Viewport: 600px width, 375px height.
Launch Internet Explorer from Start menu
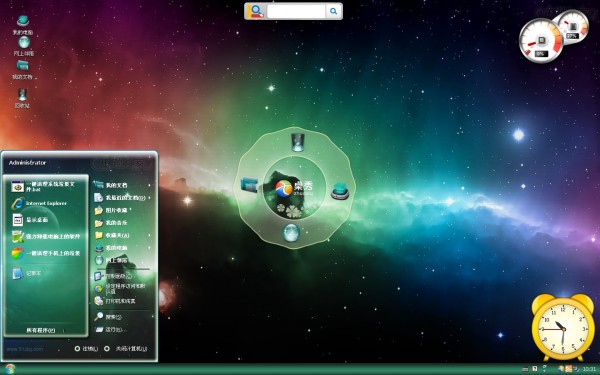[39, 203]
